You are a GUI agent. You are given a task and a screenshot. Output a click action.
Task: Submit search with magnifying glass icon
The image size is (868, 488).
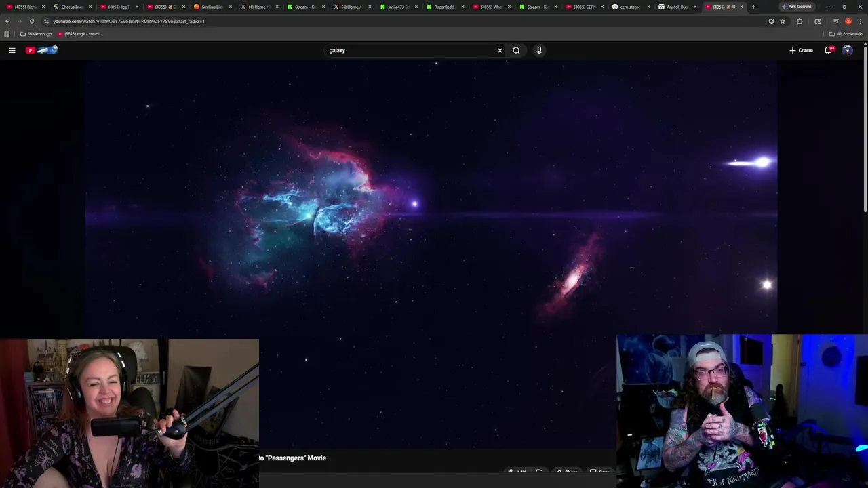[x=517, y=50]
